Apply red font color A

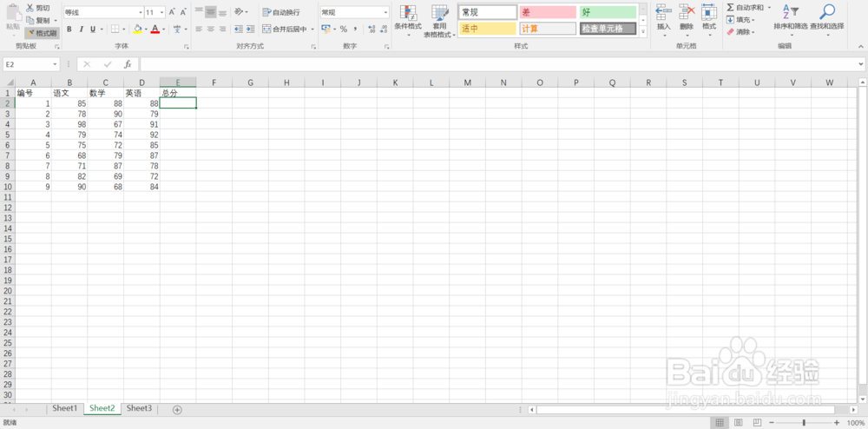click(x=155, y=29)
